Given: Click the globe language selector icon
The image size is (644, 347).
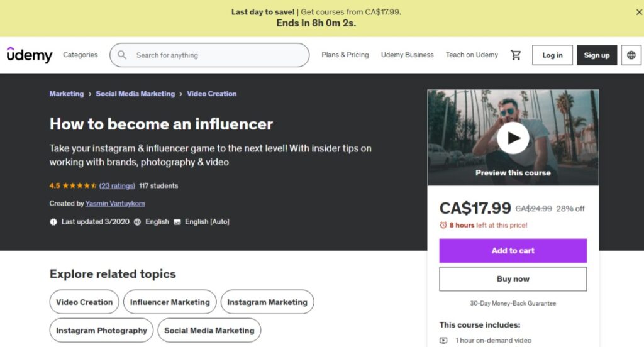Looking at the screenshot, I should 631,55.
